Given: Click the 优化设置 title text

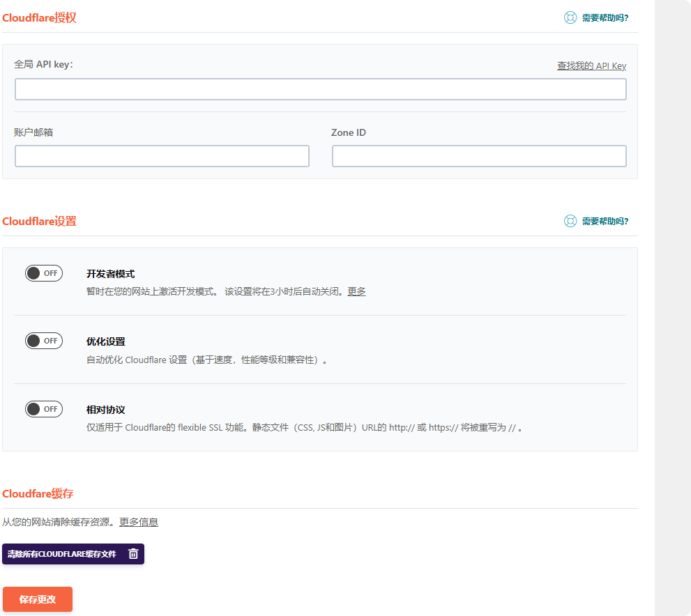Looking at the screenshot, I should (x=106, y=341).
